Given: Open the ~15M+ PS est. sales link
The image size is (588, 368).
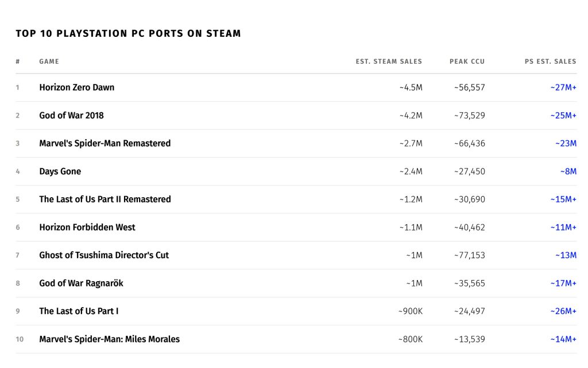Looking at the screenshot, I should pyautogui.click(x=563, y=200).
